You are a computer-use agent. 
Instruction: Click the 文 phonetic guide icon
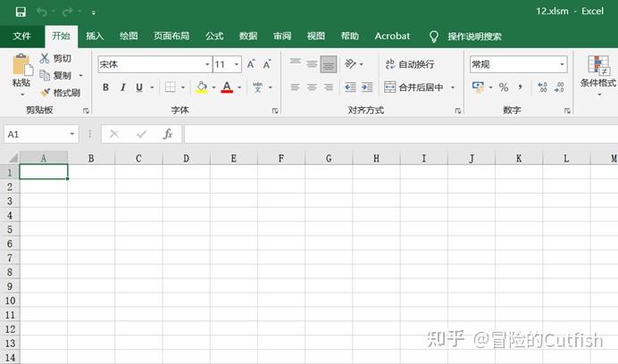[258, 87]
